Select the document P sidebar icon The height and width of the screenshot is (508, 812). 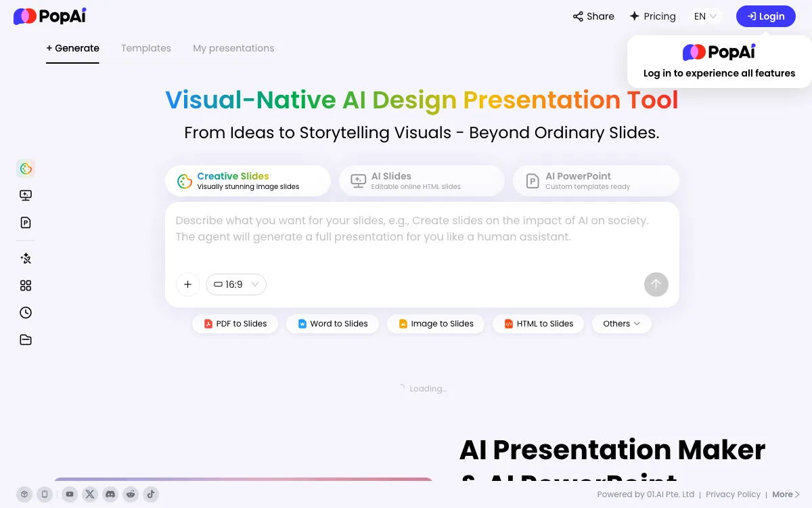(26, 223)
